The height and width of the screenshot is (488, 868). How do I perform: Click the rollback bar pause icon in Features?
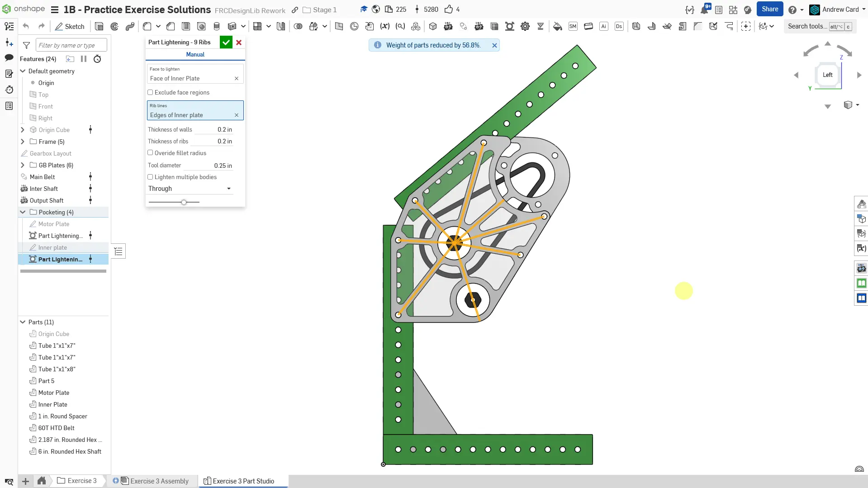(x=84, y=59)
